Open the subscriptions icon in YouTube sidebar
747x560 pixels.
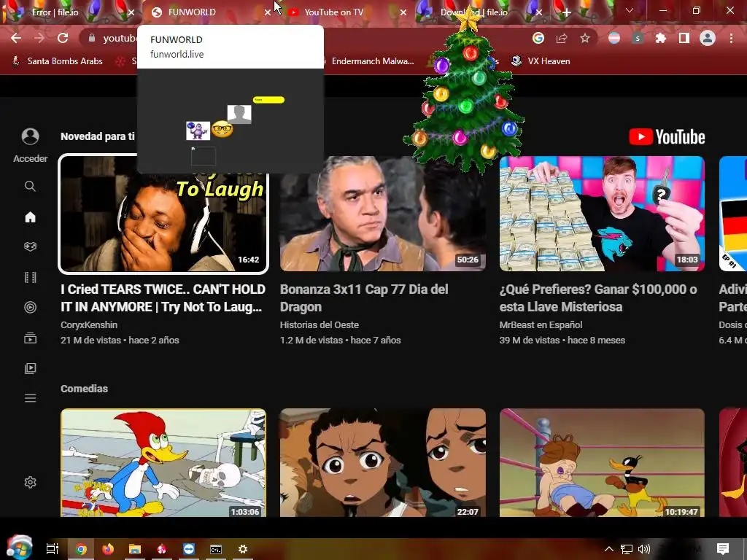coord(30,338)
